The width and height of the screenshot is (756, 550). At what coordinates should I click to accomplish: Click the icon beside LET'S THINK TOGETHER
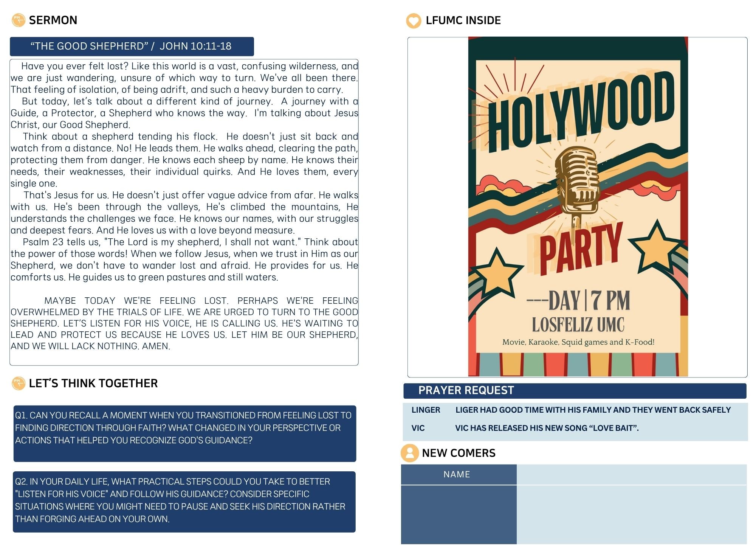(x=18, y=383)
